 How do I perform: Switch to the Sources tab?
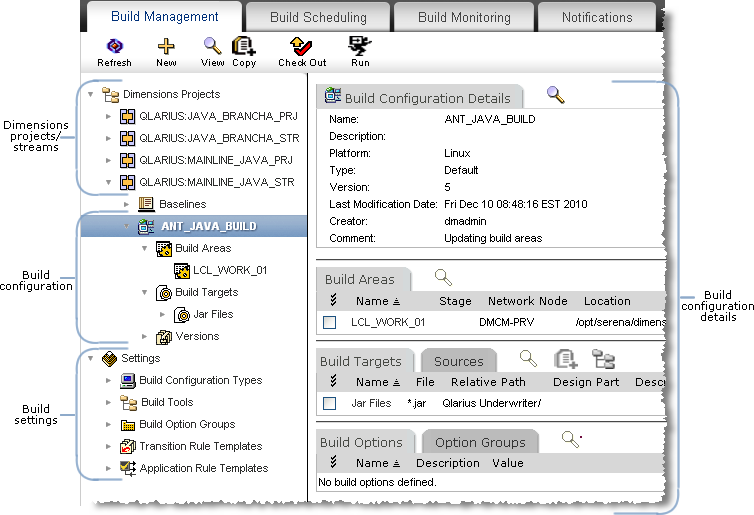pyautogui.click(x=458, y=361)
